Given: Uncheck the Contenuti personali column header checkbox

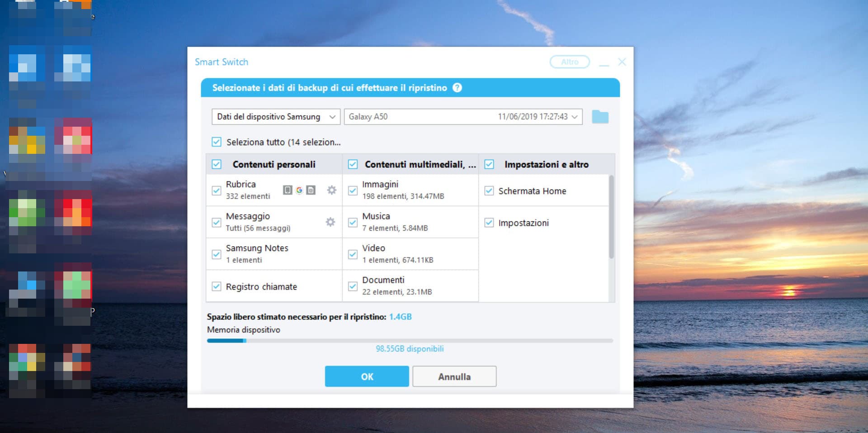Looking at the screenshot, I should coord(216,164).
